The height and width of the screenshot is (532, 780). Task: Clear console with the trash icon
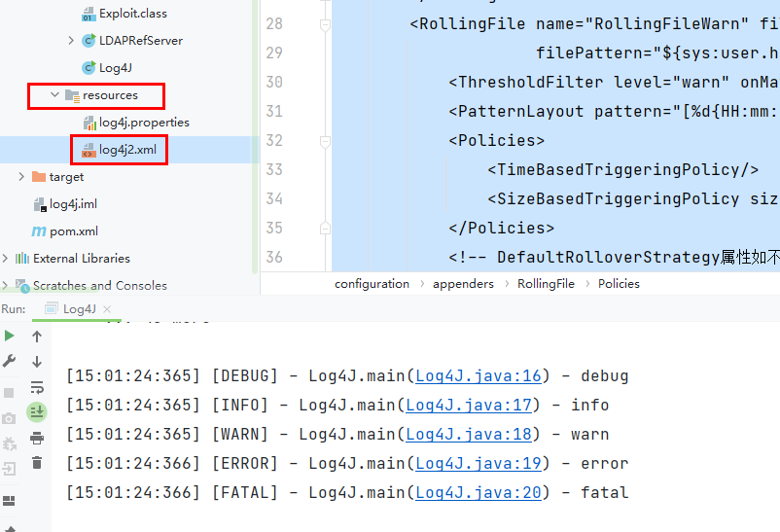pos(37,463)
